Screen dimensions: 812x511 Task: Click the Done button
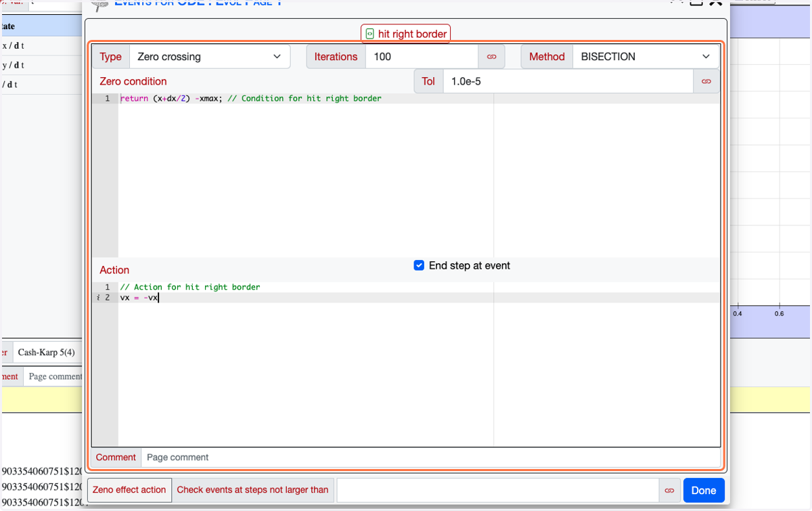point(704,490)
